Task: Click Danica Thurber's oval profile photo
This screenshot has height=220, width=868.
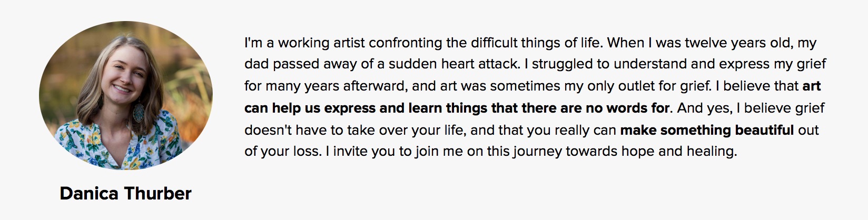Action: point(126,95)
